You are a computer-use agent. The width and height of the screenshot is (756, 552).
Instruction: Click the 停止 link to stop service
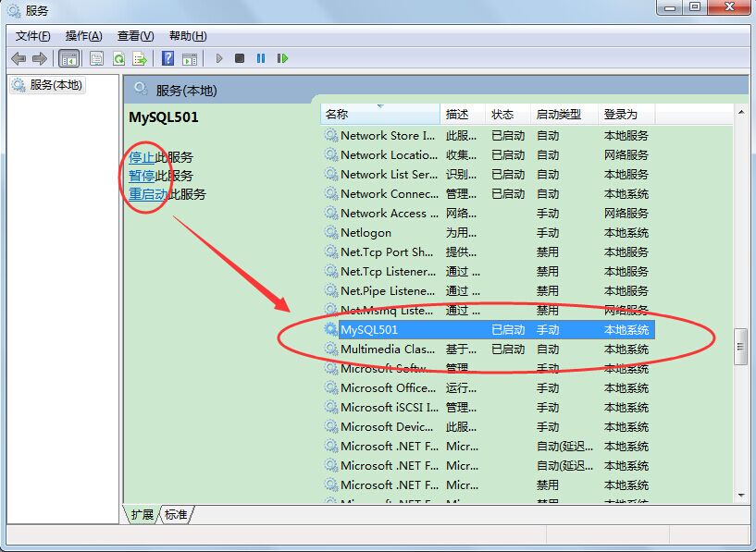point(142,157)
